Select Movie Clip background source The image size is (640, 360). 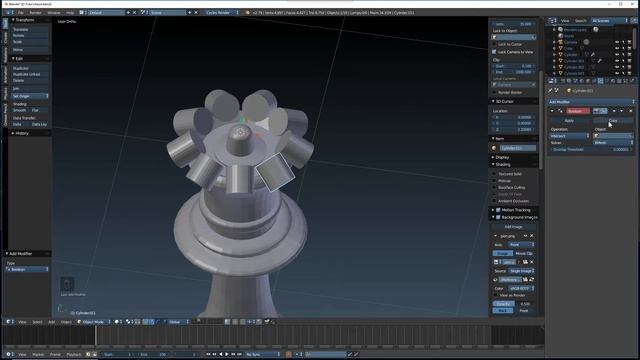point(524,253)
